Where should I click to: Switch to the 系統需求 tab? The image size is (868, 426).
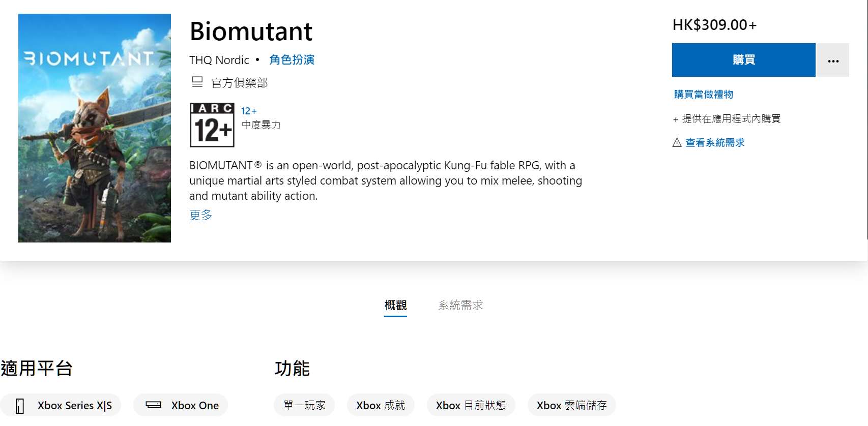(x=460, y=305)
